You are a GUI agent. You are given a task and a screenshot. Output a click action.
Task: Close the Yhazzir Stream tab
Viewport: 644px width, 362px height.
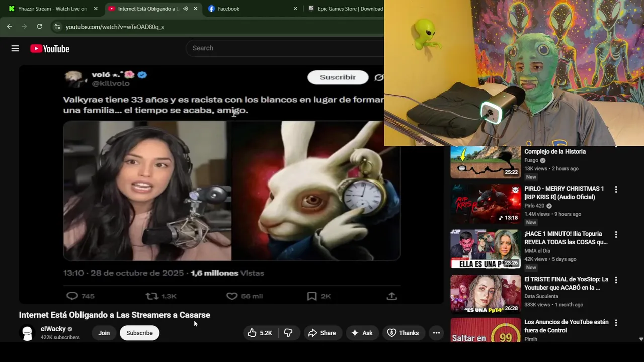(96, 9)
